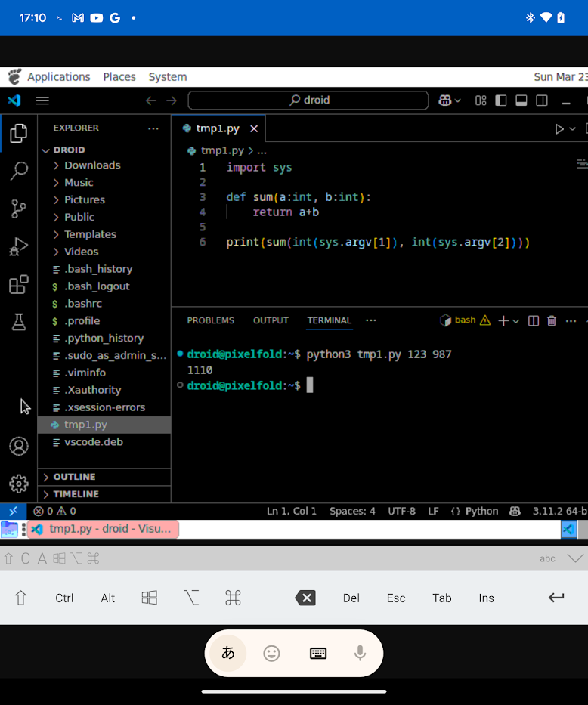The height and width of the screenshot is (705, 588).
Task: Create a new terminal with plus icon
Action: coord(503,320)
